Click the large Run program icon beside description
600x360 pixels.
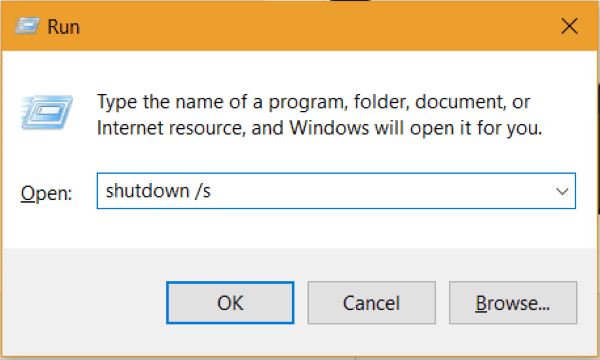pos(47,112)
